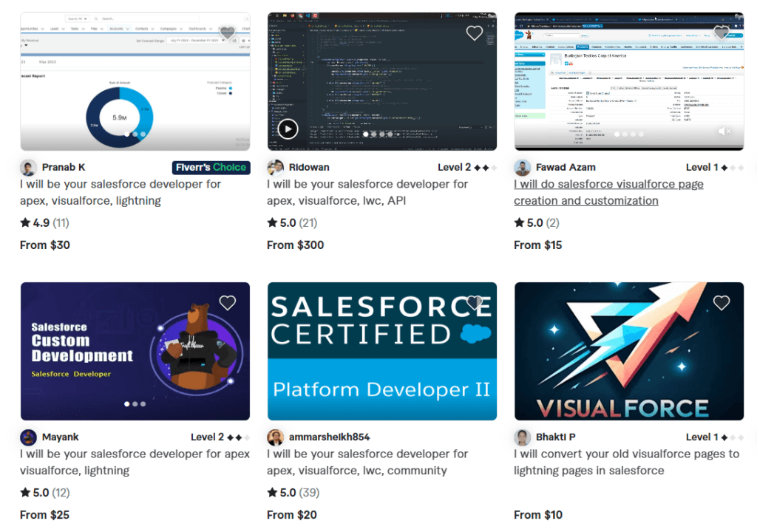Image resolution: width=757 pixels, height=532 pixels.
Task: Click the From $25 price
Action: point(44,515)
